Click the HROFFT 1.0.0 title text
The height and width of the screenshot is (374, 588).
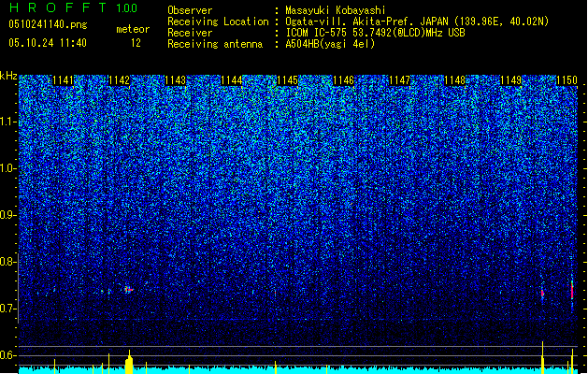point(73,7)
